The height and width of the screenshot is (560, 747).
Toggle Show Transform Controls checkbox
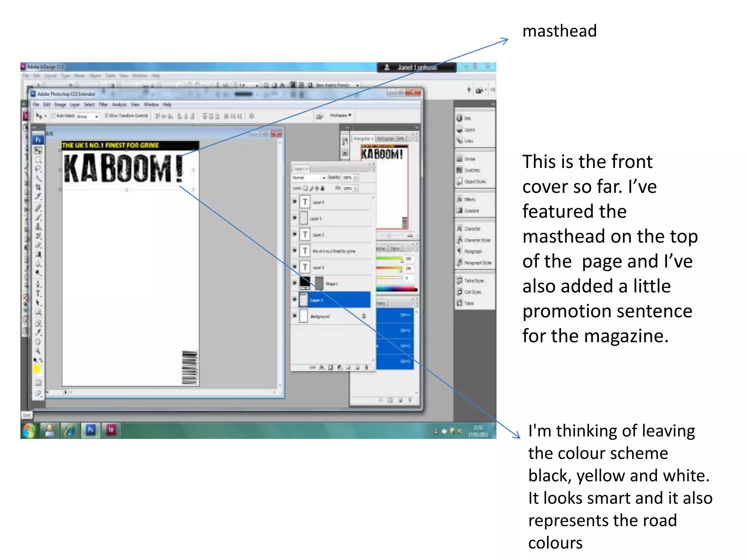coord(107,116)
